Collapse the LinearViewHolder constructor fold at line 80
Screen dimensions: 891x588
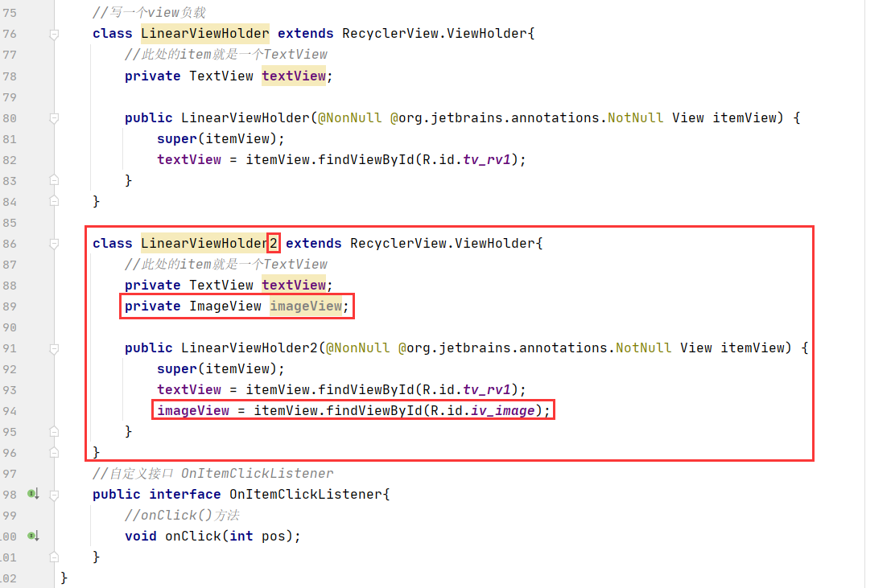point(54,118)
